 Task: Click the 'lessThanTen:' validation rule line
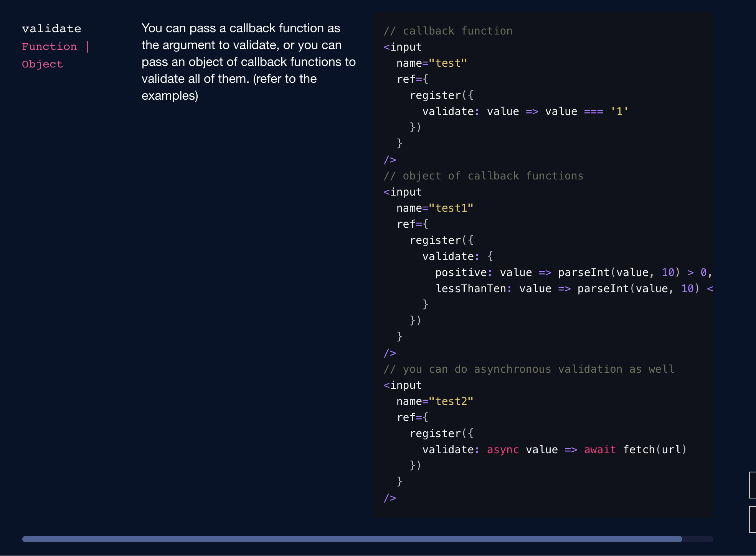pos(574,289)
